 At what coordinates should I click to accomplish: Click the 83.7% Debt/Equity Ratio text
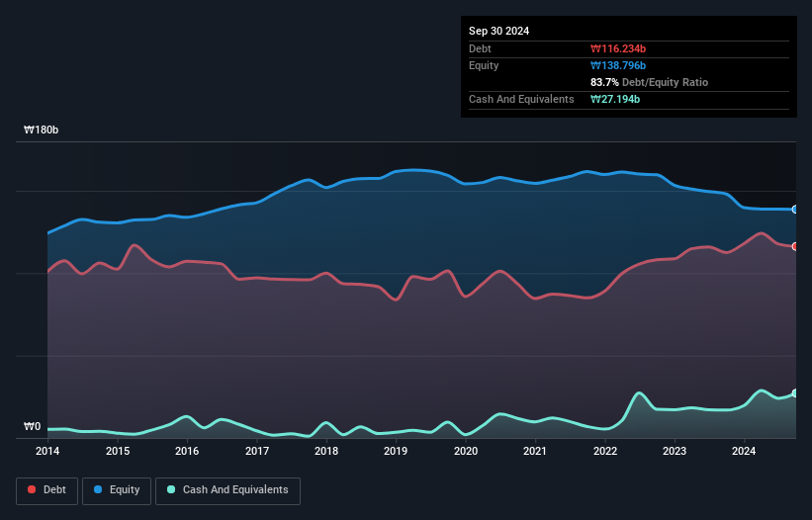point(649,82)
